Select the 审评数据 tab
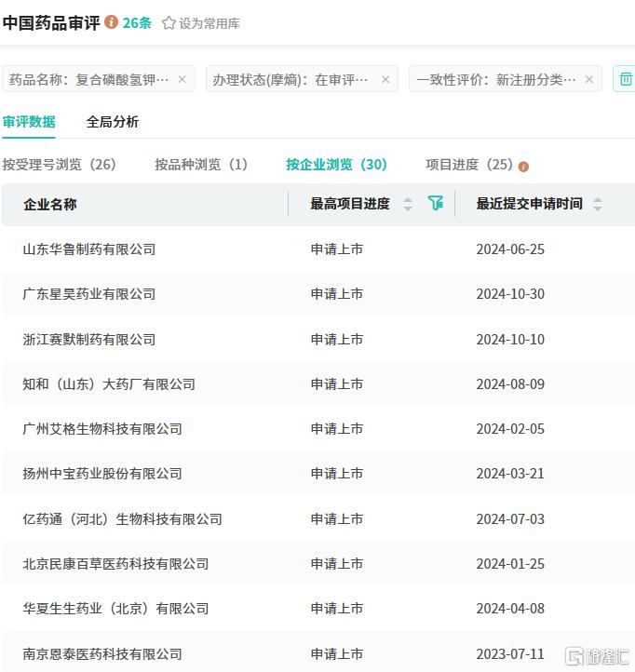This screenshot has height=672, width=635. pos(29,122)
